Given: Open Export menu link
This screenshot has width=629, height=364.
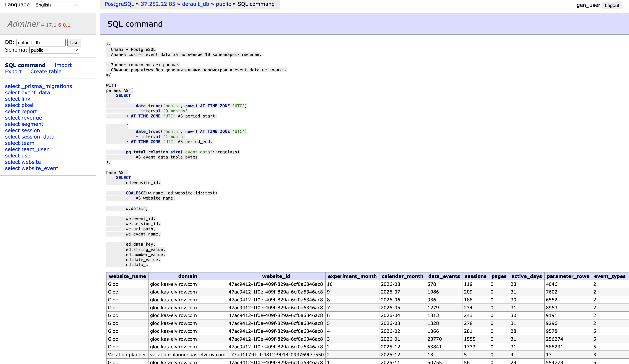Looking at the screenshot, I should [13, 72].
